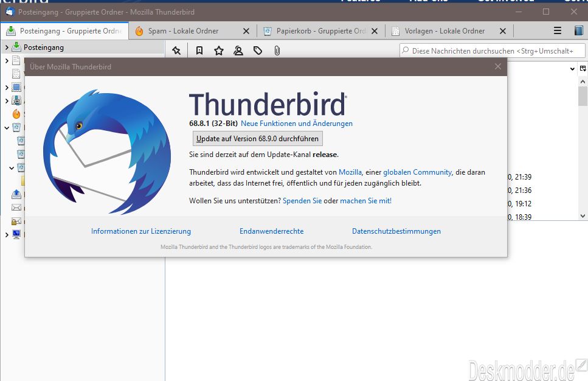Image resolution: width=588 pixels, height=381 pixels.
Task: Toggle the starred messages quick filter
Action: pyautogui.click(x=219, y=51)
